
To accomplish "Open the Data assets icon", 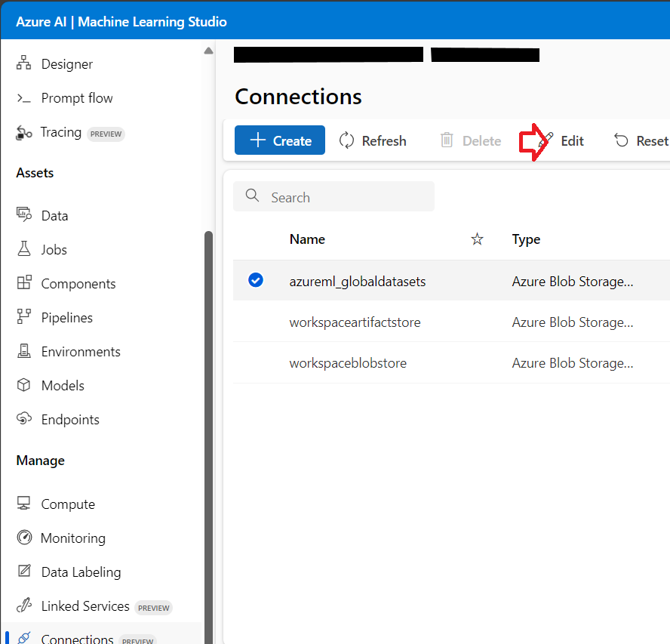I will [24, 214].
